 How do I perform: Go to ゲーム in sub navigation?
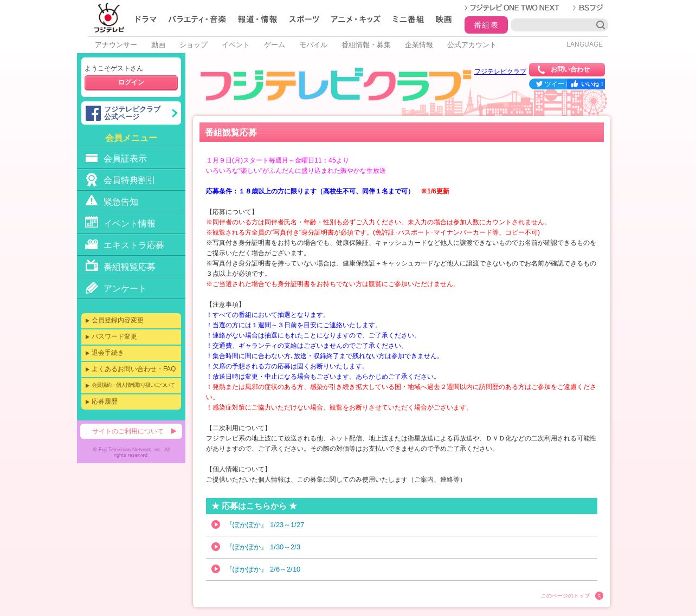click(275, 45)
